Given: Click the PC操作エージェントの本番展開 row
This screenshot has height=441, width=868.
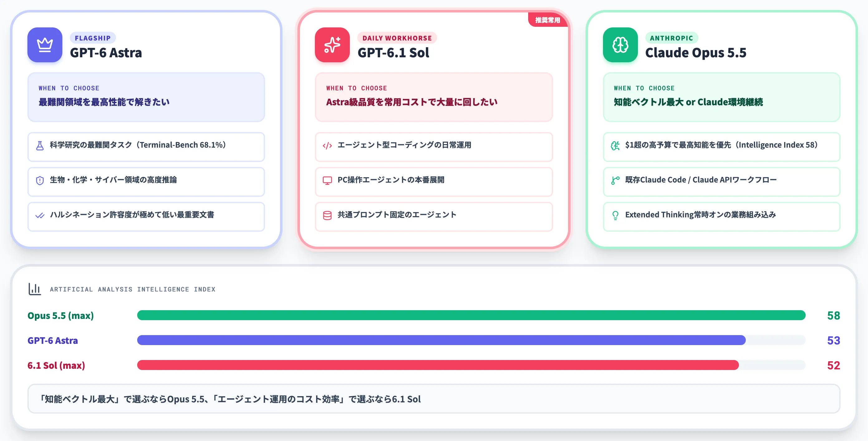Looking at the screenshot, I should [x=434, y=182].
